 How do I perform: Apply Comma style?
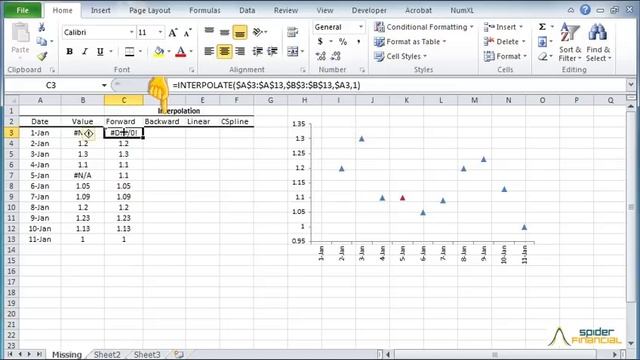[x=359, y=41]
